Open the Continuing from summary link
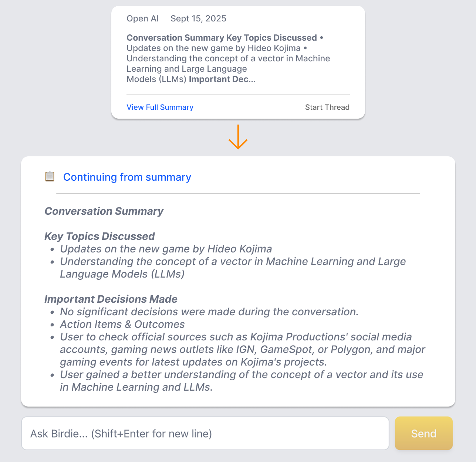Image resolution: width=476 pixels, height=462 pixels. click(127, 177)
